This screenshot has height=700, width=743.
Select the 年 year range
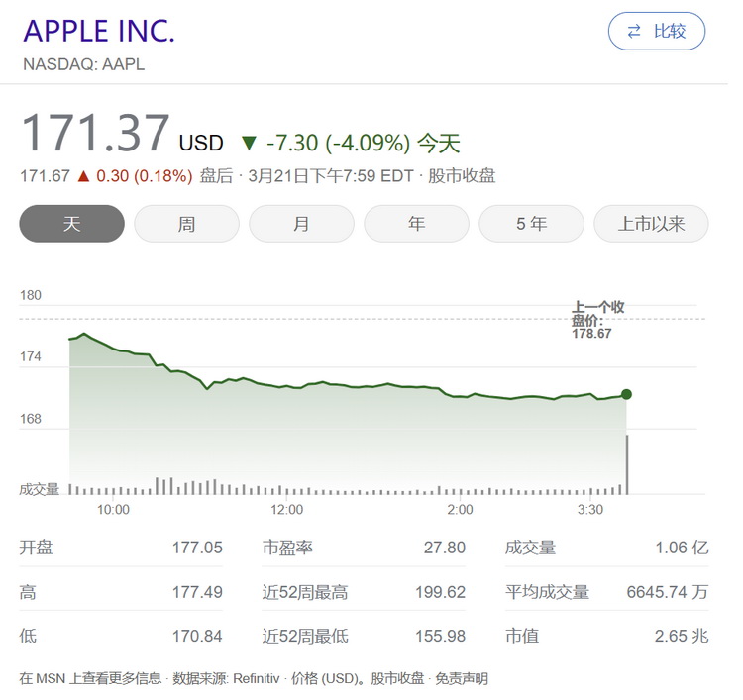coord(416,224)
